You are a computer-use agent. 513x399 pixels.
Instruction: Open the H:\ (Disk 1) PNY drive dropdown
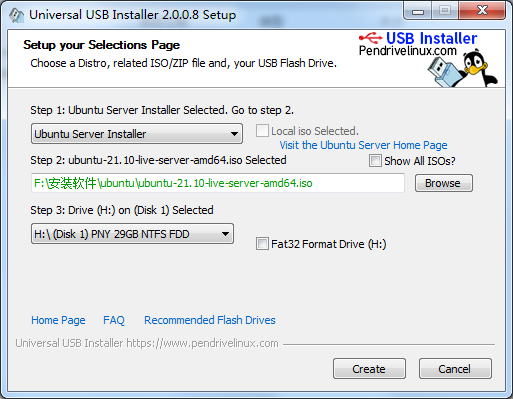pos(132,234)
